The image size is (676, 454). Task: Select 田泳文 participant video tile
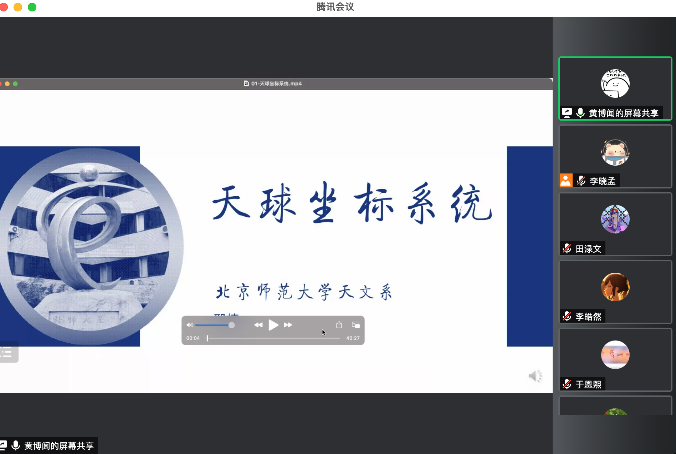614,224
